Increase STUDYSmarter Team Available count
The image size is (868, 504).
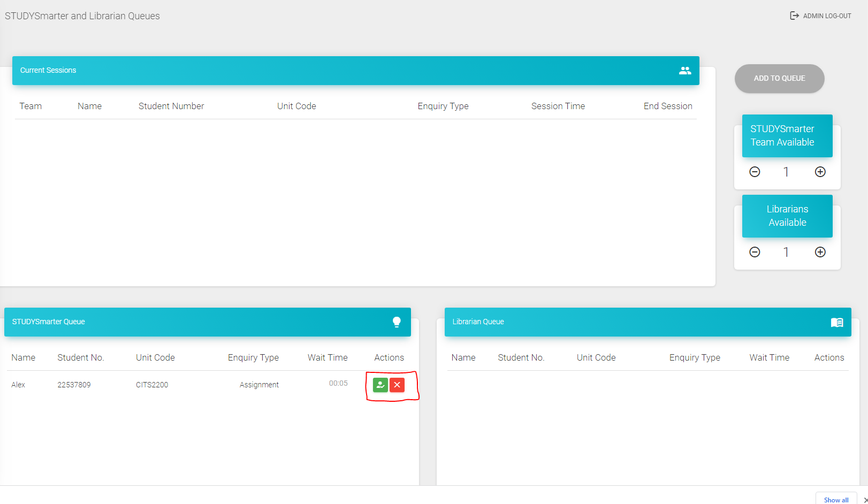tap(820, 172)
